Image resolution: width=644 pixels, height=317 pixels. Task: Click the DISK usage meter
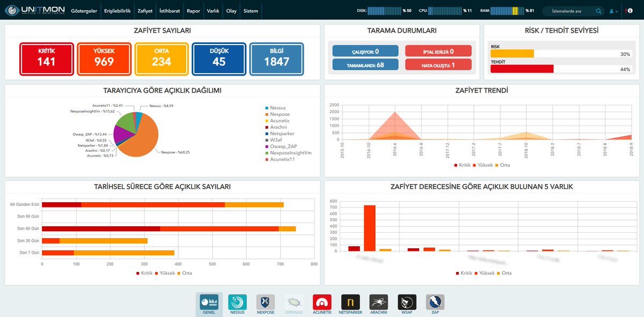pos(385,11)
